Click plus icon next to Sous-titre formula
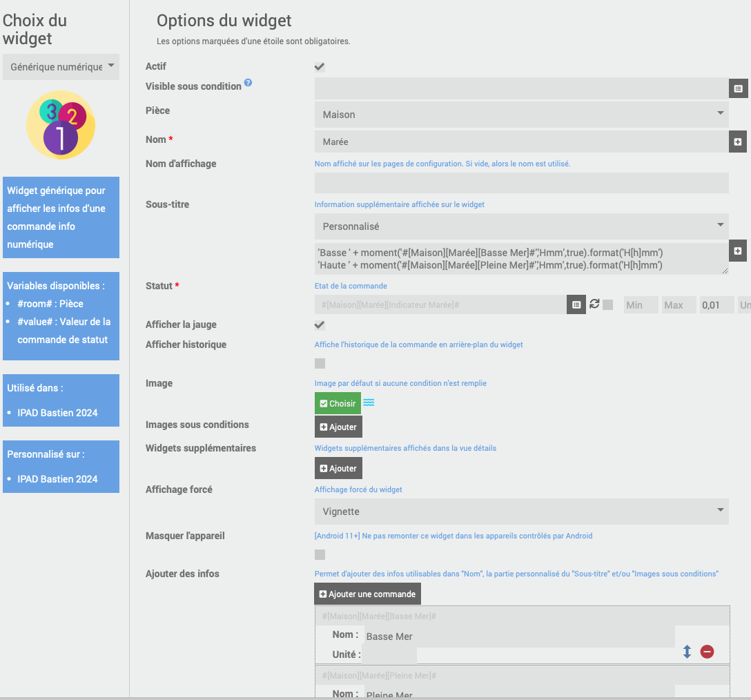Image resolution: width=751 pixels, height=700 pixels. [x=738, y=251]
